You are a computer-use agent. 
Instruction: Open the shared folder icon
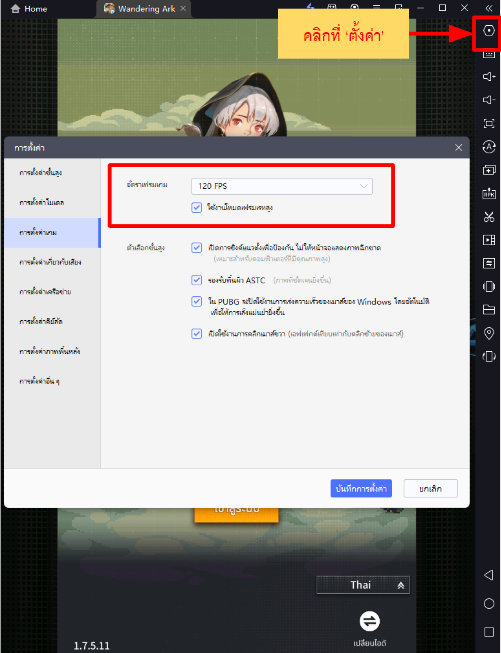click(489, 309)
